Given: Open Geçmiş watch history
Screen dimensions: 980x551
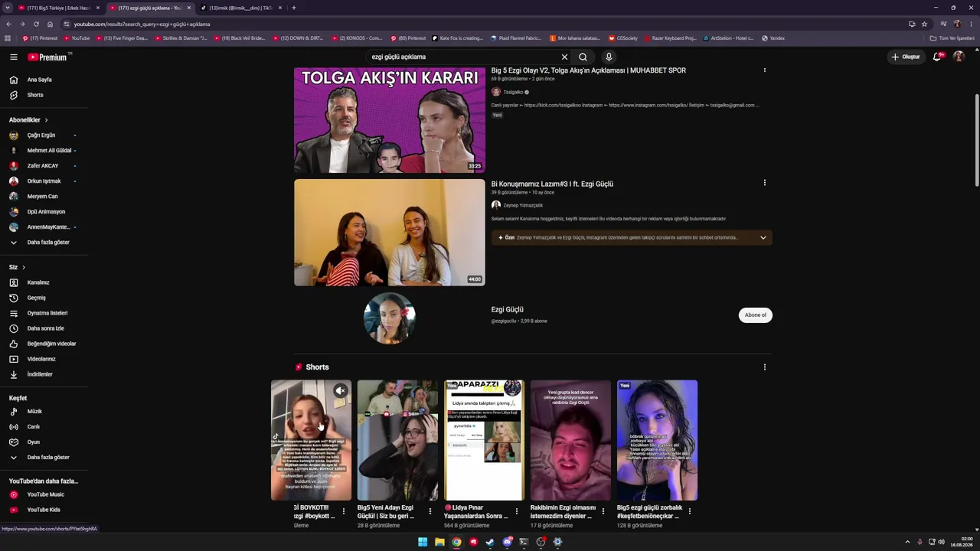Looking at the screenshot, I should pyautogui.click(x=37, y=298).
